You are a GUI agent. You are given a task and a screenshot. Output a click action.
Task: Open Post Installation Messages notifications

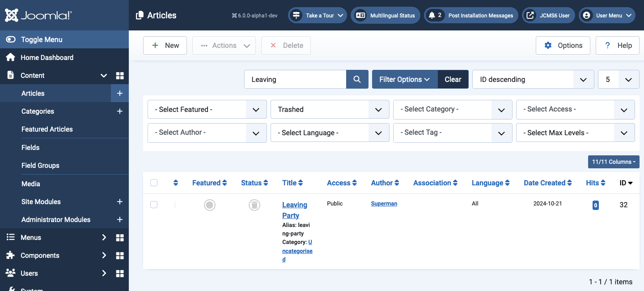tap(471, 15)
